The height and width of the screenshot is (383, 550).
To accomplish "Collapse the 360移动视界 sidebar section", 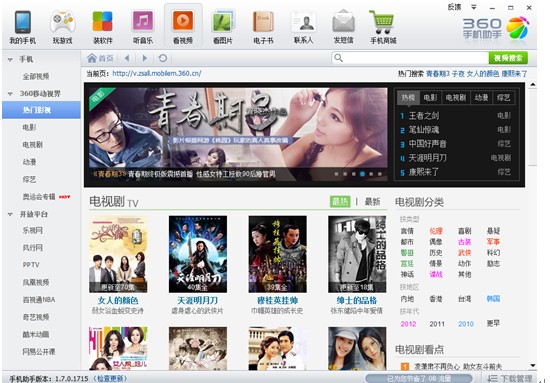I will tap(10, 94).
